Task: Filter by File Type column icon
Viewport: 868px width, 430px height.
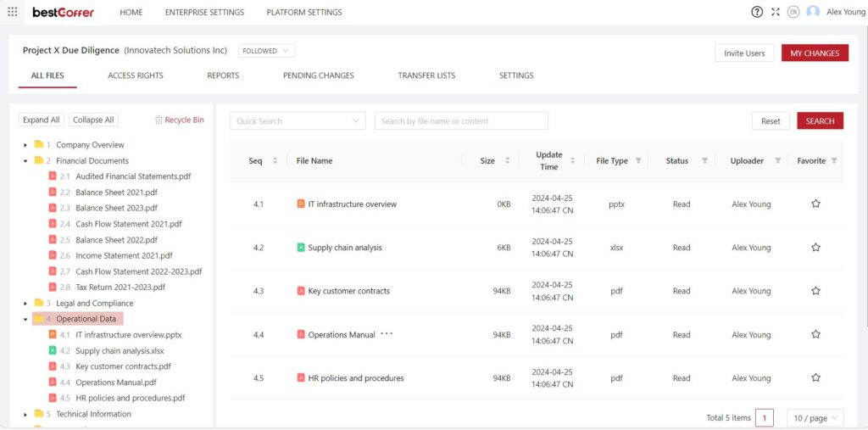Action: (x=638, y=160)
